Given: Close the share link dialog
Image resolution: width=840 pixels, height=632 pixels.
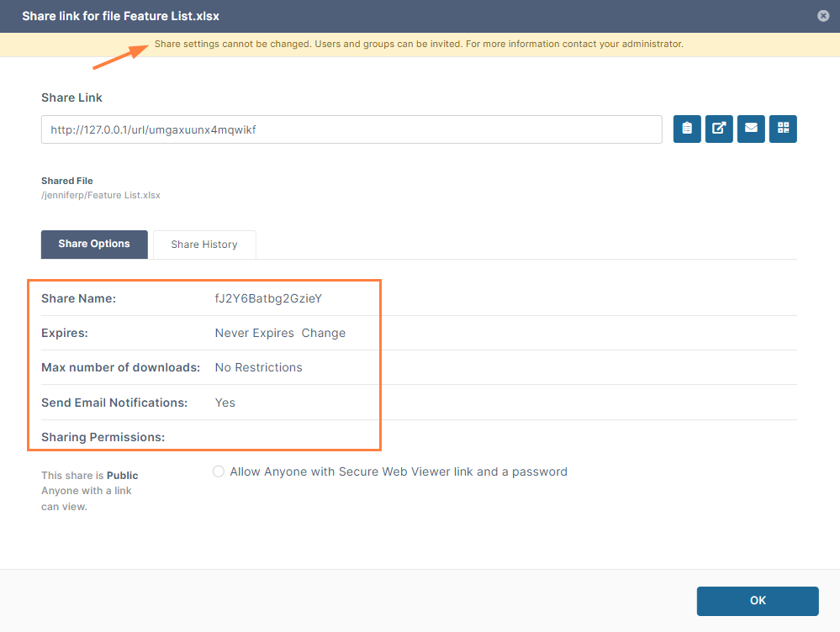Looking at the screenshot, I should pyautogui.click(x=823, y=16).
